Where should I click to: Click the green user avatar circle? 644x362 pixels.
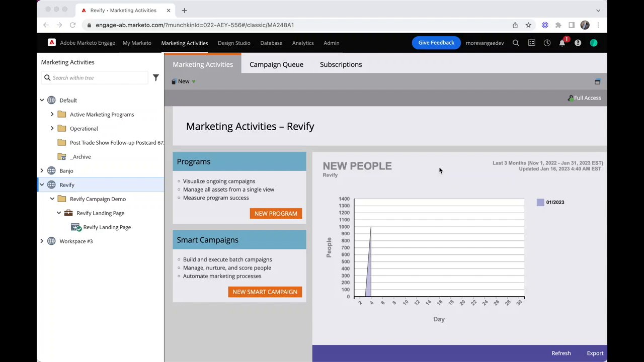[x=594, y=43]
